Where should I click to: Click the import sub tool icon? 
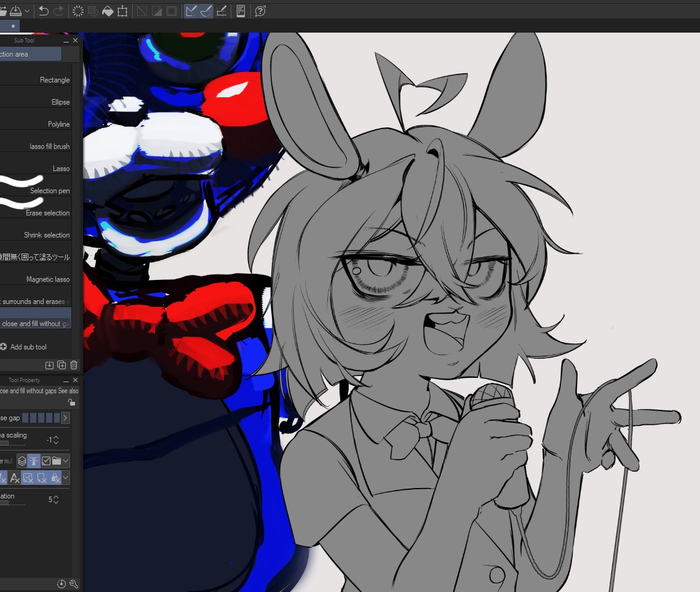pyautogui.click(x=50, y=365)
